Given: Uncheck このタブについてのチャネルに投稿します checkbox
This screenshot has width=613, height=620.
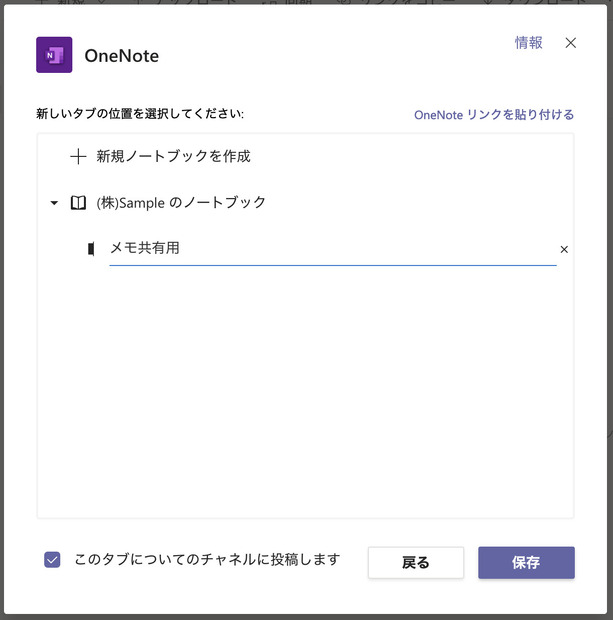Looking at the screenshot, I should pyautogui.click(x=52, y=560).
